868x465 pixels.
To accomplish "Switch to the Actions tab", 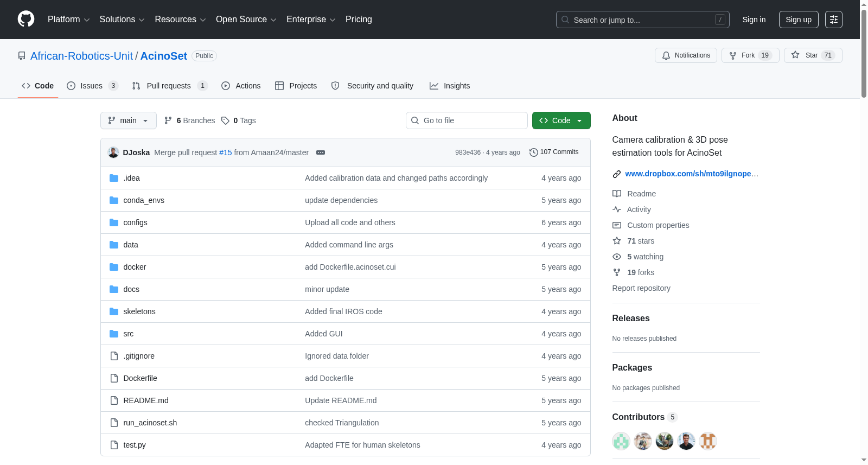I will click(x=241, y=86).
